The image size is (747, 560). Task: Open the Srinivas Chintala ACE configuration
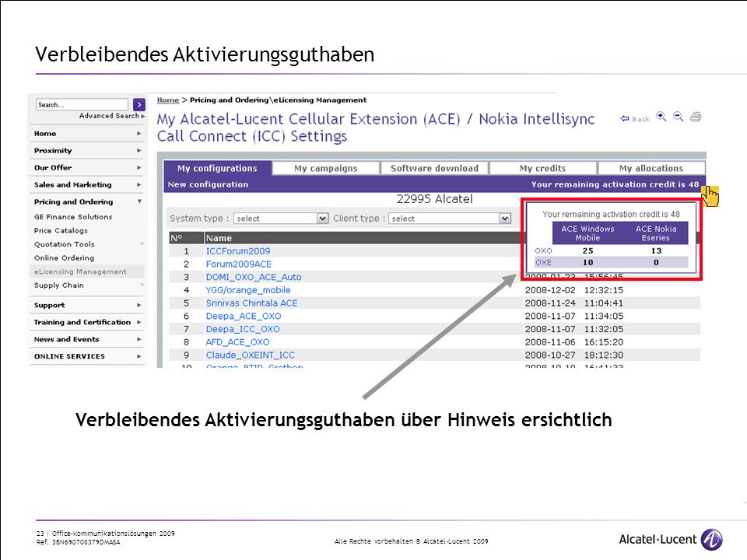pyautogui.click(x=251, y=303)
